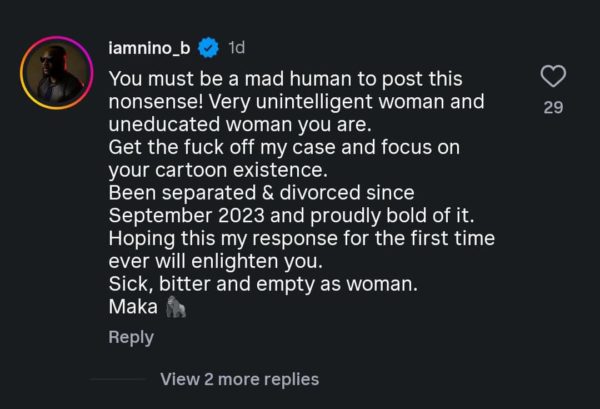Screen dimensions: 600x409
Task: Click the word "Maka"
Action: tap(131, 308)
